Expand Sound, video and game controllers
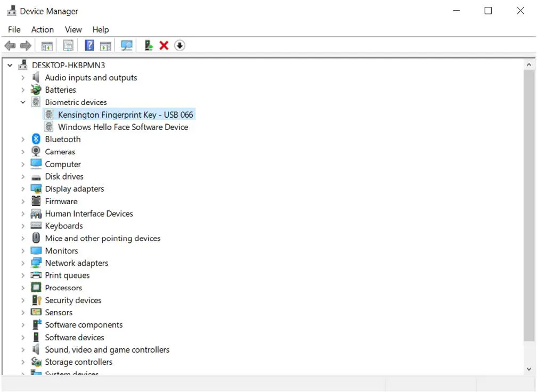This screenshot has width=538, height=392. [x=23, y=350]
